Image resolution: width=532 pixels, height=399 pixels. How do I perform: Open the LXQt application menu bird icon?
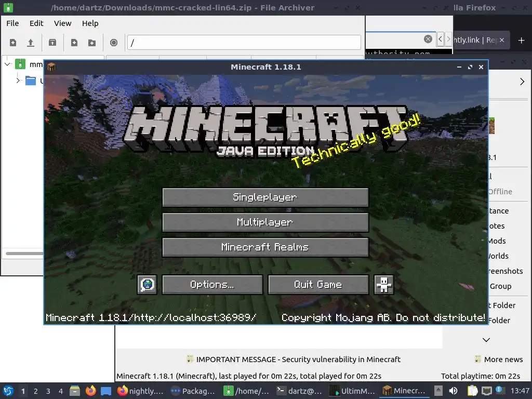(8, 391)
